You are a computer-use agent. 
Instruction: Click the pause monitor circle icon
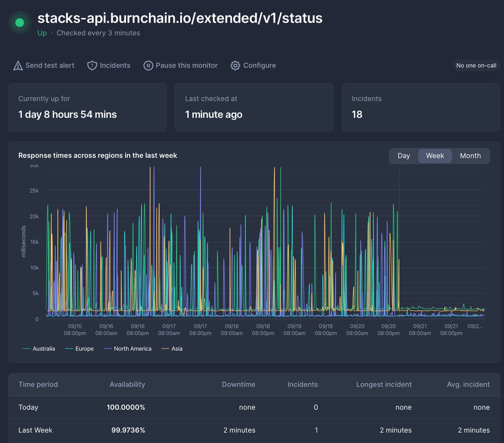pyautogui.click(x=148, y=66)
